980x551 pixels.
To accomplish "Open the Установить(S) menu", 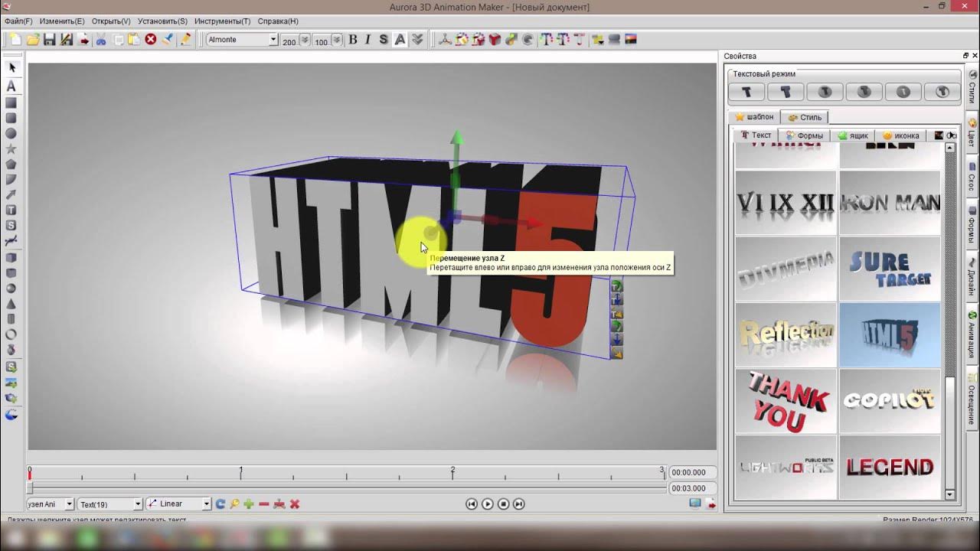I will [x=162, y=21].
